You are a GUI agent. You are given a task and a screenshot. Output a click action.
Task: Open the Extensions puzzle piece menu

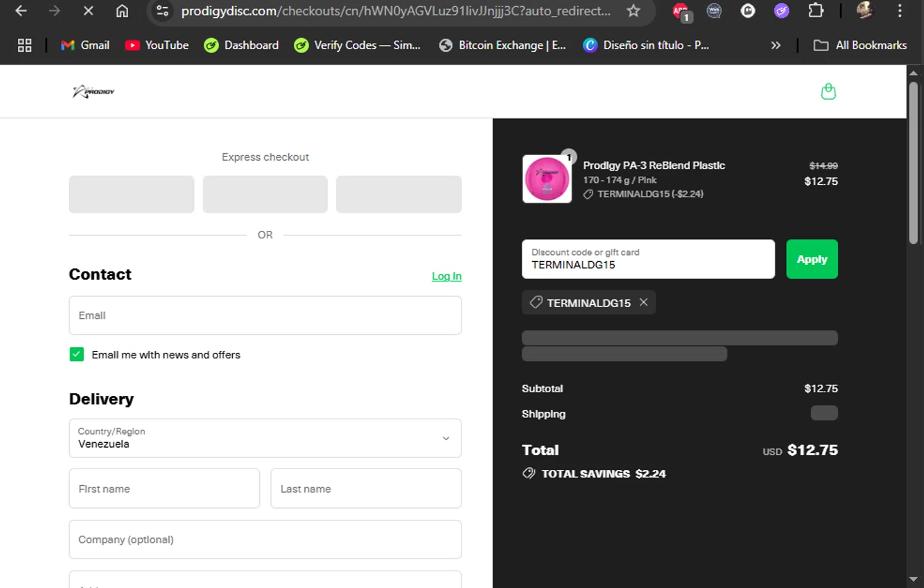[816, 11]
